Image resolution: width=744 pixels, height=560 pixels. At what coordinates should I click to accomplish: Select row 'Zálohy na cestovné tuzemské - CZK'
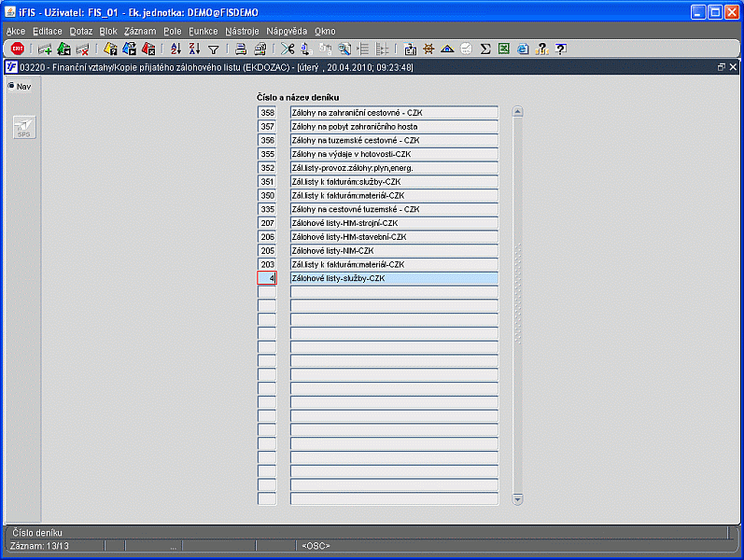(x=394, y=209)
